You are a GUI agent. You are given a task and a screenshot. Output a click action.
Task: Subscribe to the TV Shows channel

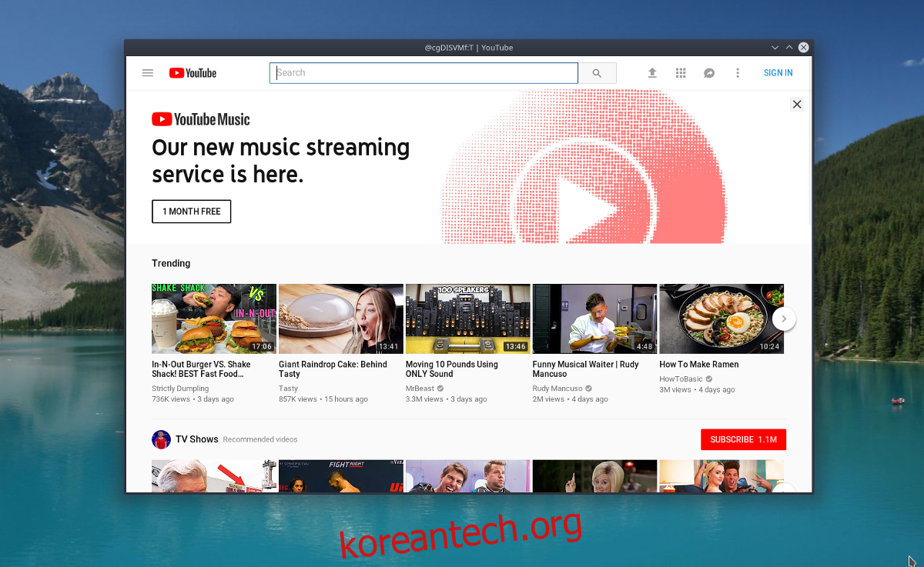(x=743, y=439)
